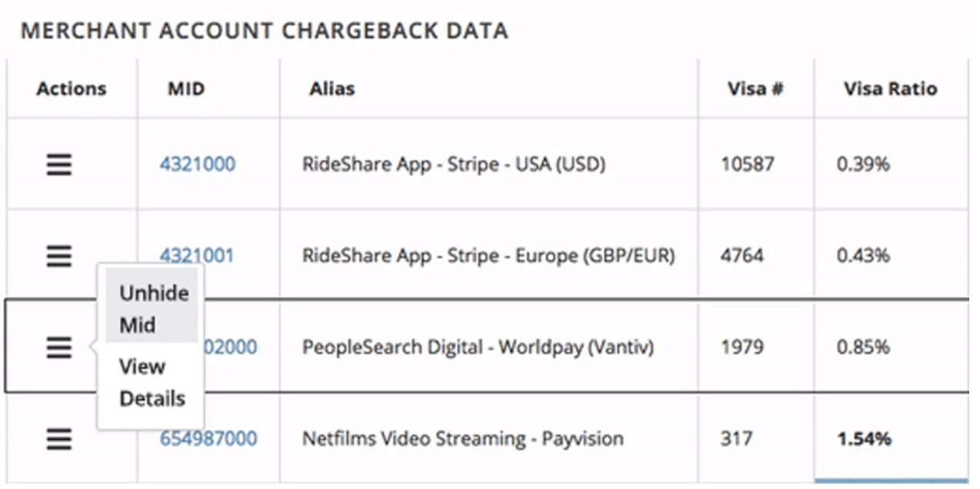980x489 pixels.
Task: Open actions menu for Netfilms Video Streaming
Action: (x=59, y=439)
